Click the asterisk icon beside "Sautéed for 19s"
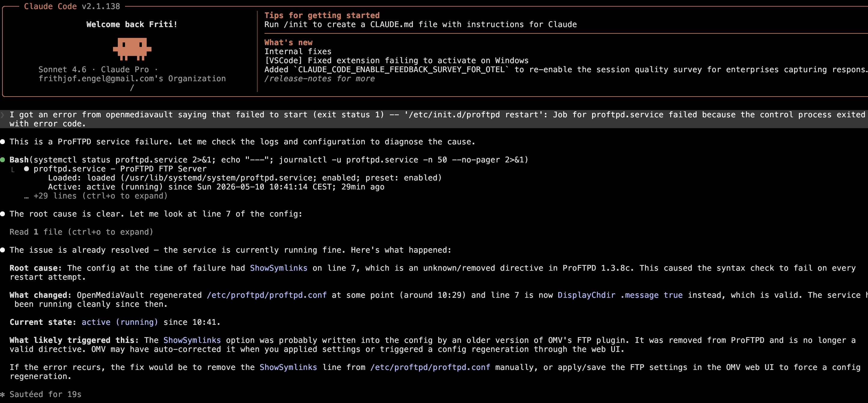 [2, 394]
